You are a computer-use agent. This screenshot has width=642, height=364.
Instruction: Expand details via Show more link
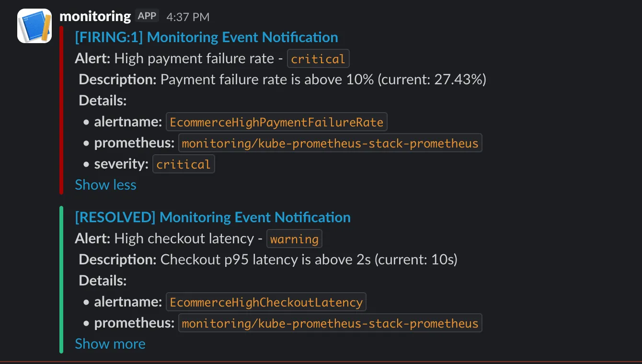(110, 344)
